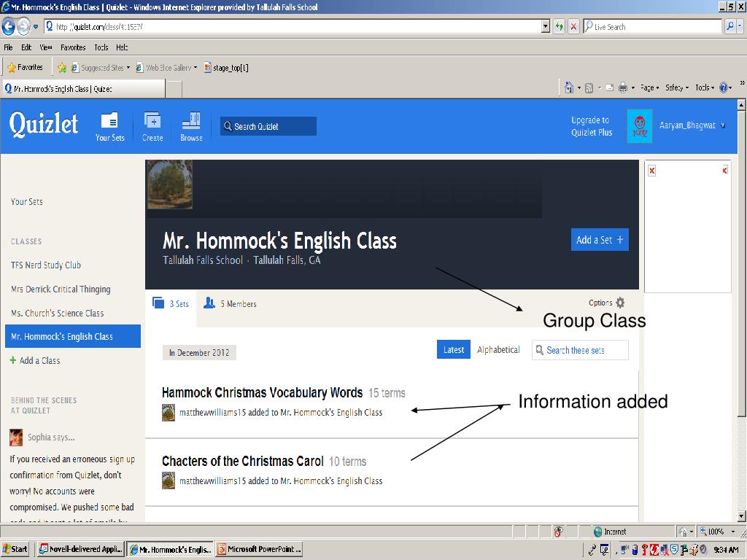Click the browser Forward arrow button
Image resolution: width=747 pixels, height=560 pixels.
(x=24, y=27)
